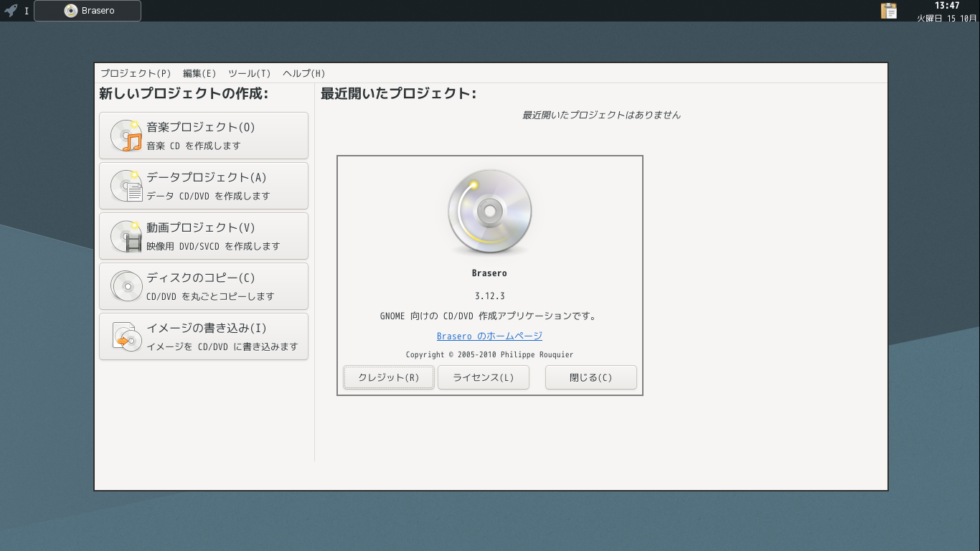Screen dimensions: 980x551
Task: Click the version text 3.12.3
Action: [x=490, y=296]
